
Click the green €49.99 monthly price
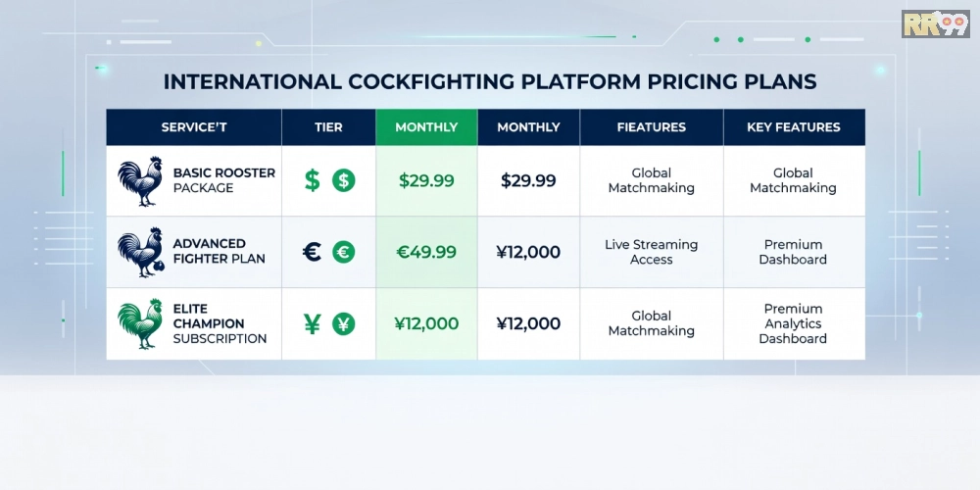pyautogui.click(x=426, y=252)
